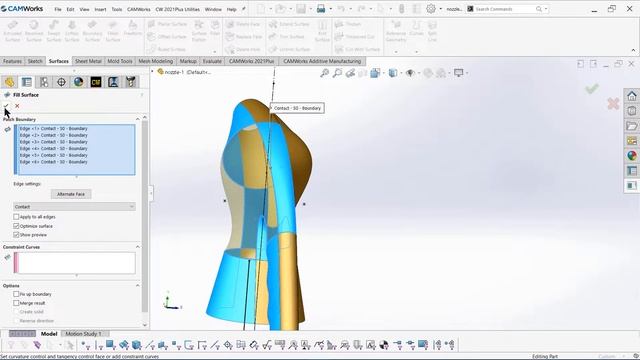Switch to the Sheet Metal tab
Screen dimensions: 640x360
[x=88, y=61]
